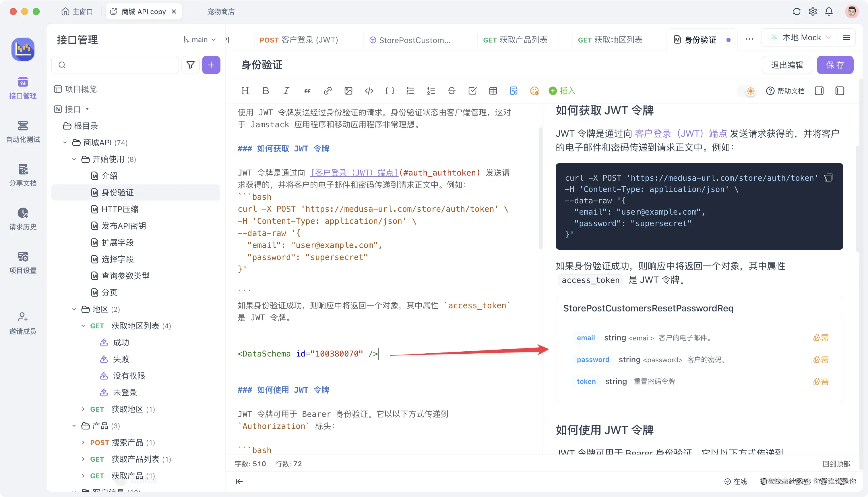This screenshot has height=497, width=868.
Task: Insert an image via the toolbar icon
Action: 348,91
